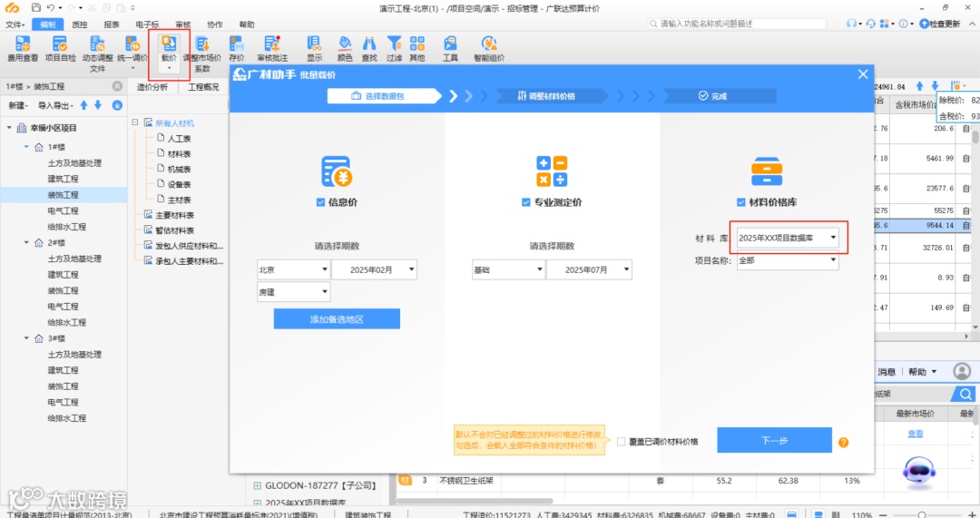This screenshot has width=980, height=518.
Task: Click the blue download icon beside 导入导出
Action: 117,105
